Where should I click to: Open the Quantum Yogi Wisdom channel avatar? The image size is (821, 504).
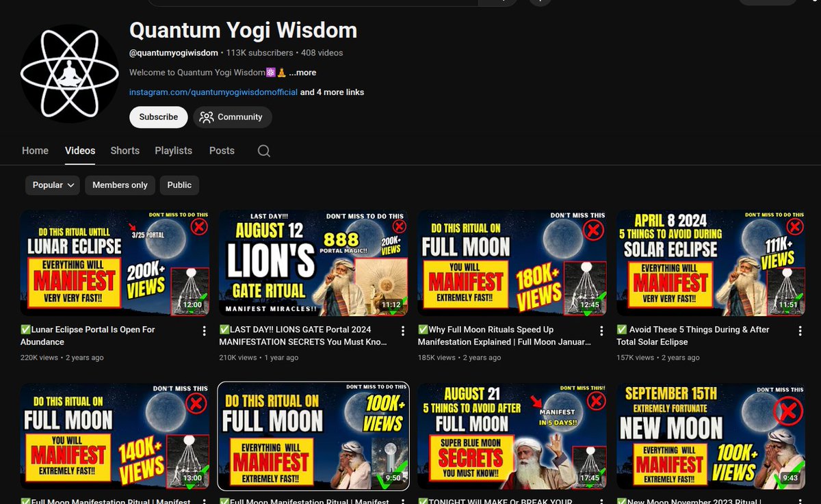70,74
